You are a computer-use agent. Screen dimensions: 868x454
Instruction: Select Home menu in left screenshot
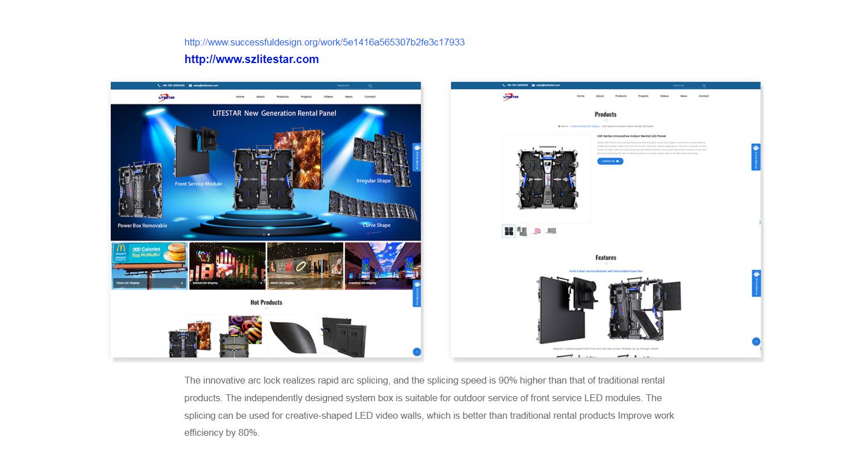coord(240,97)
